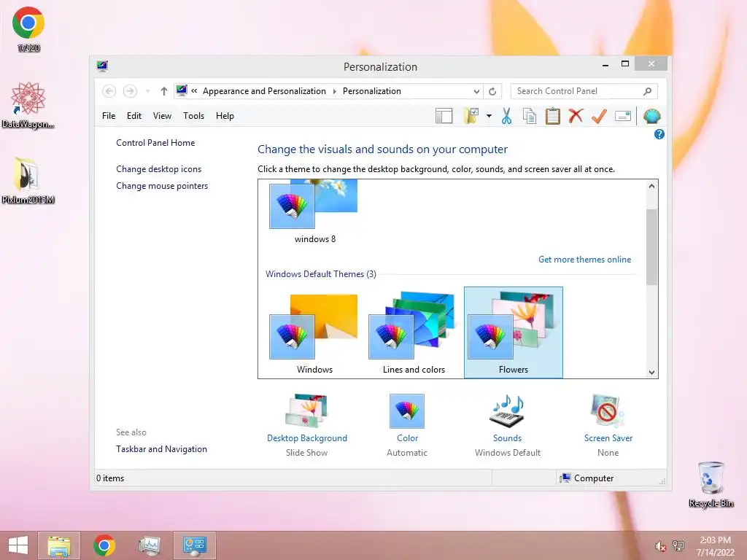747x560 pixels.
Task: Click Windows Default Themes (3) heading
Action: 321,274
